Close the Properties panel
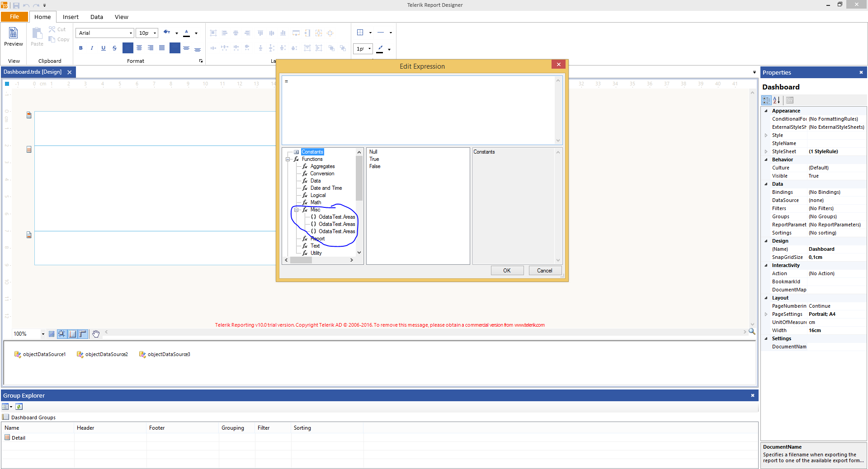868x469 pixels. click(861, 72)
